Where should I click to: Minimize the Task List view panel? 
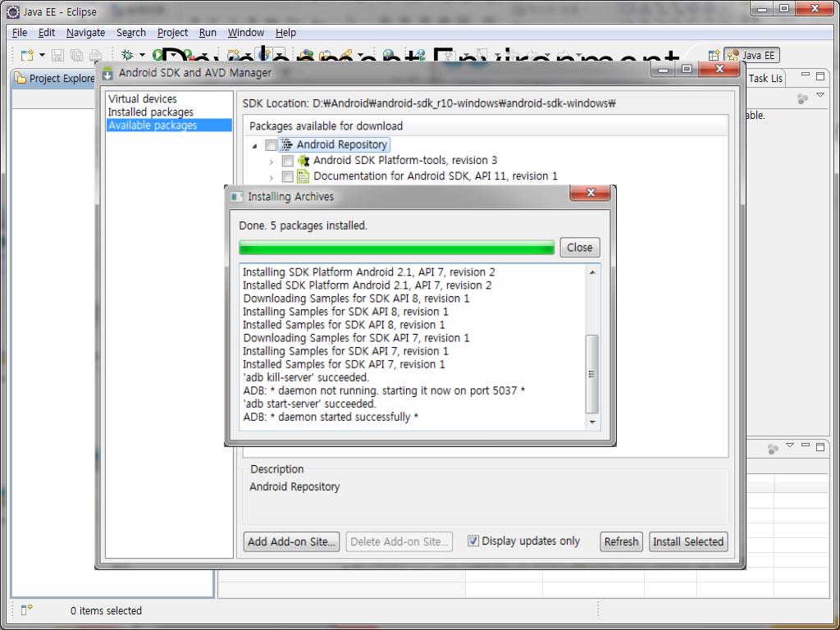pos(806,75)
